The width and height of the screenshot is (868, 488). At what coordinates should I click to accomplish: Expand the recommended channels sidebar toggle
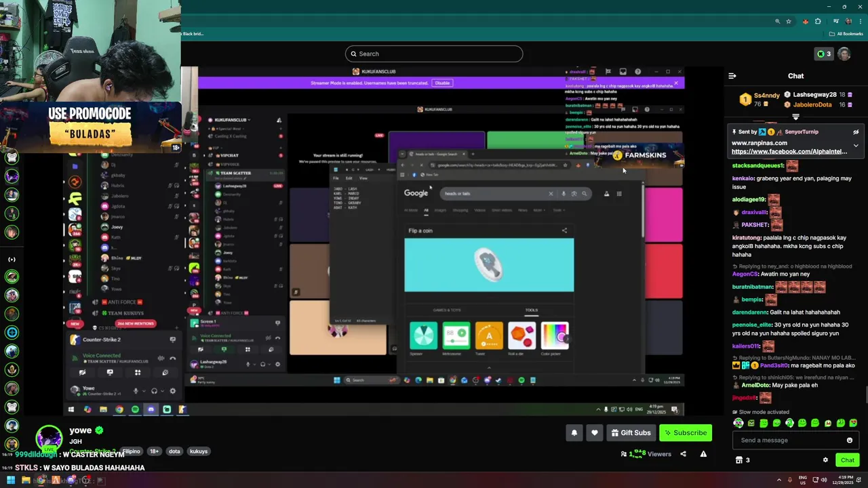(x=12, y=259)
